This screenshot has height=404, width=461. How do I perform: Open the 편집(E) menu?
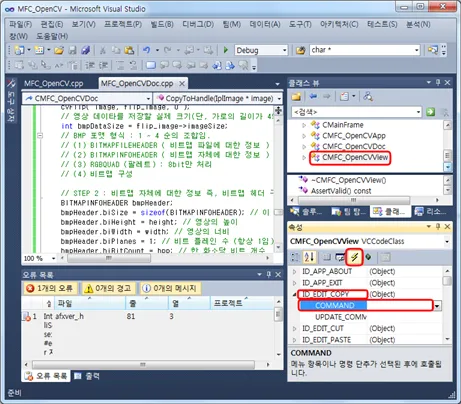(52, 24)
